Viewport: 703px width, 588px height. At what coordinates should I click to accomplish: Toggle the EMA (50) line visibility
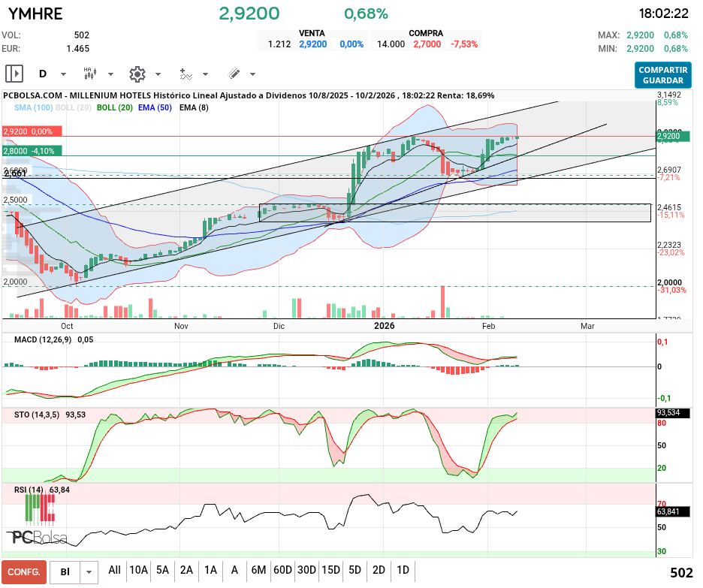155,107
